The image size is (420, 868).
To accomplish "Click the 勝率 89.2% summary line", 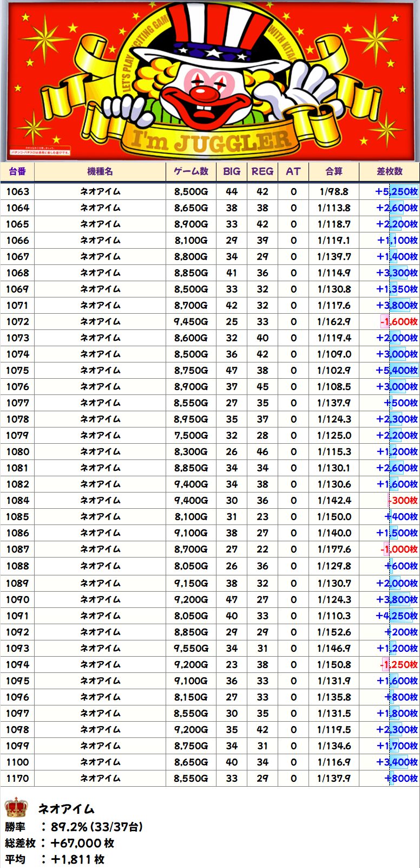I will pos(74,827).
